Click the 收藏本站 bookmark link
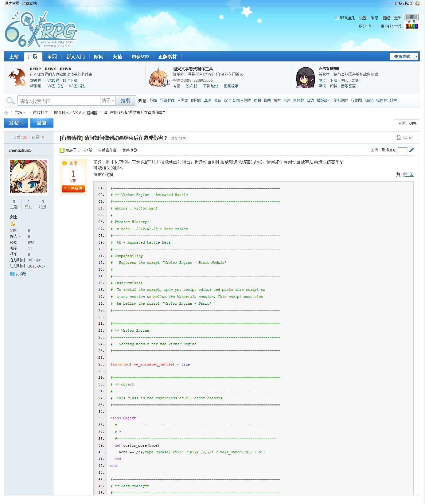 pyautogui.click(x=29, y=3)
